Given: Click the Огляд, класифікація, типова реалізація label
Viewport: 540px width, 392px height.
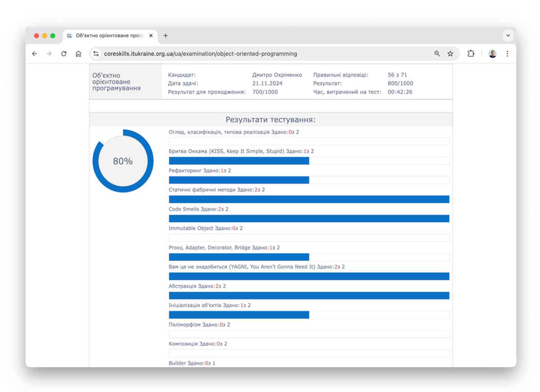Looking at the screenshot, I should (x=234, y=132).
